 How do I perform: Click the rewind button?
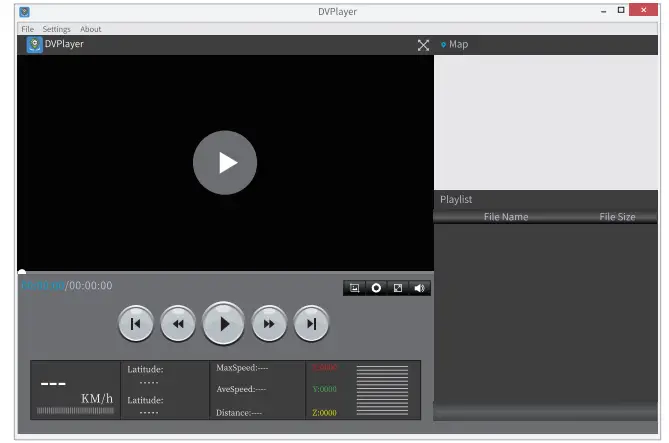[x=178, y=324]
